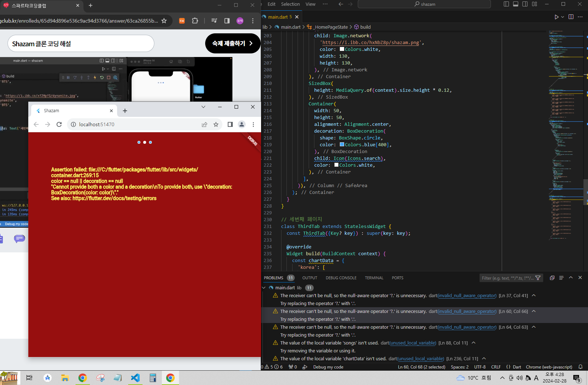The image size is (588, 385).
Task: Select device Chrome (web-javascript) in status bar
Action: point(549,367)
